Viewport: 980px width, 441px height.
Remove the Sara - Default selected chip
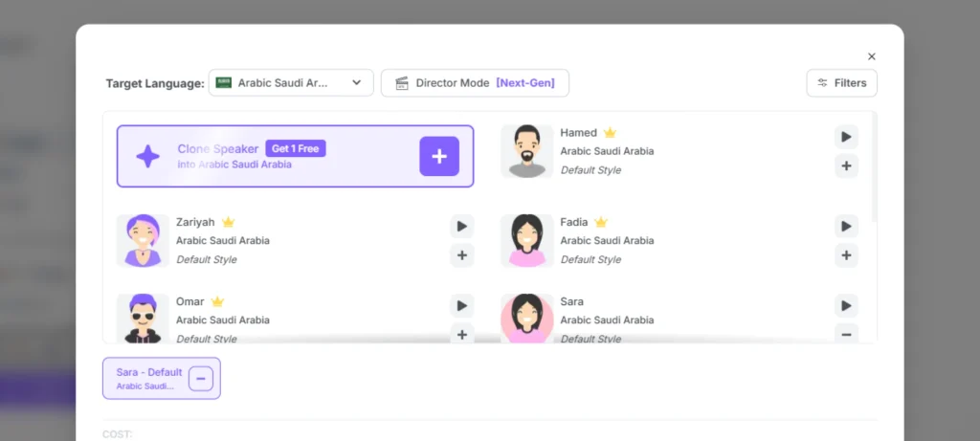click(201, 379)
